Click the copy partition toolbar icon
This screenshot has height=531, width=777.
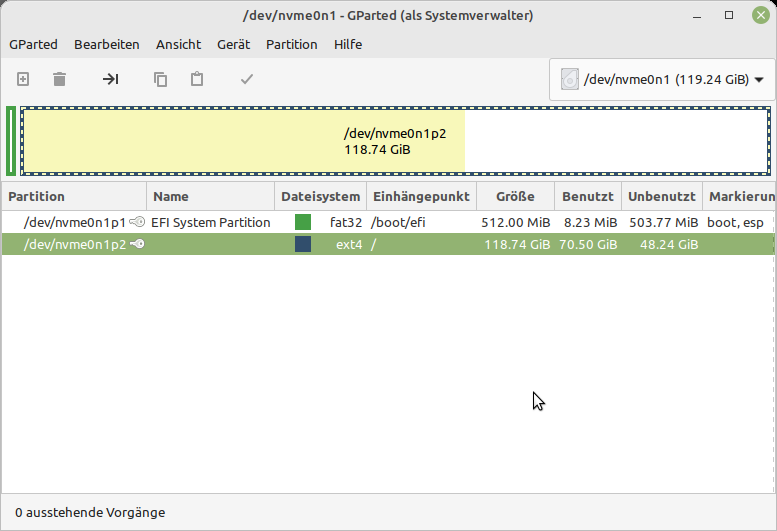[x=160, y=79]
